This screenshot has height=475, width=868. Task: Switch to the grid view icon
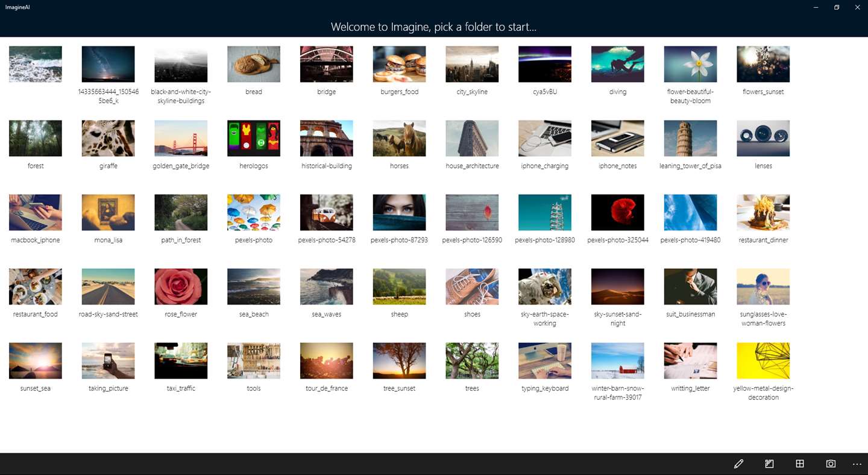click(x=800, y=464)
